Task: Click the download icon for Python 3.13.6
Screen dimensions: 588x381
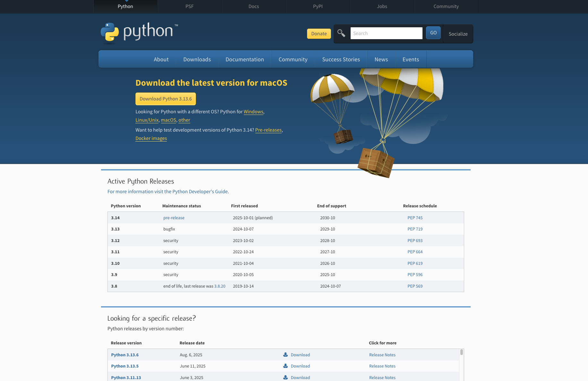Action: 285,354
